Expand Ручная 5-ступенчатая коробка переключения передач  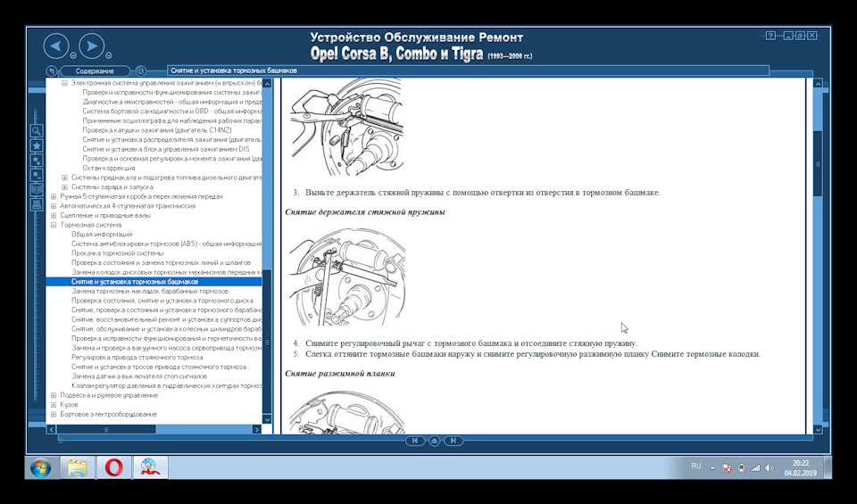54,196
